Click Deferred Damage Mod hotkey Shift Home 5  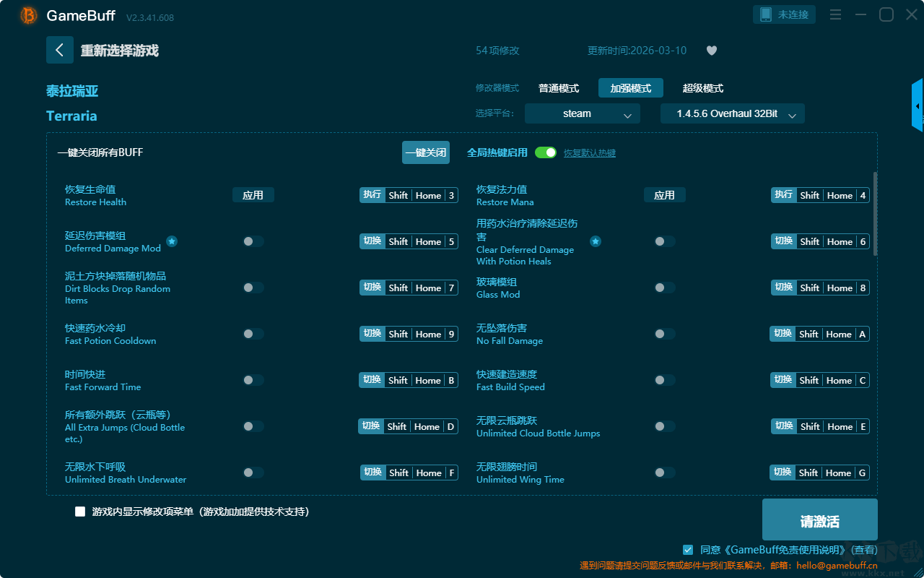(409, 241)
